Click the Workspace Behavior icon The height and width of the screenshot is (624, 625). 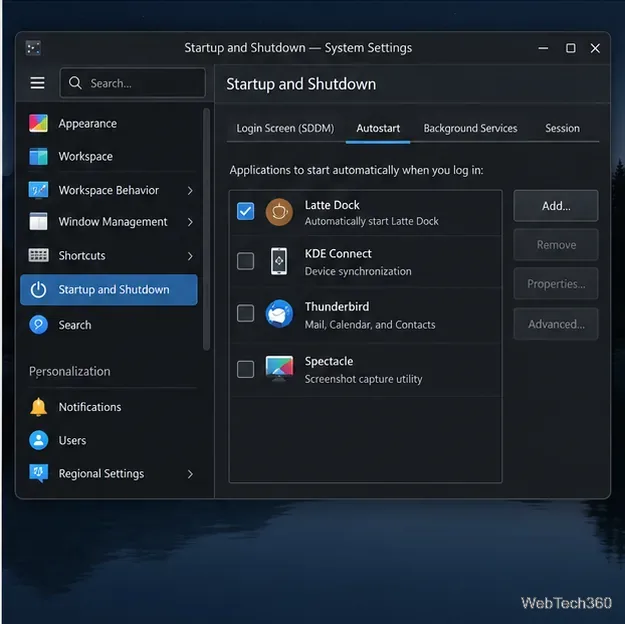[38, 190]
